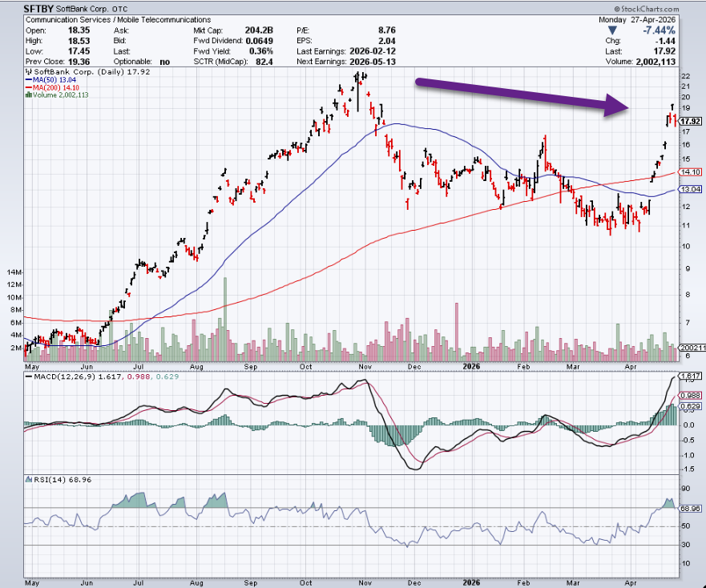Click the 1.617 MACD value tag
The height and width of the screenshot is (588, 706).
click(x=690, y=376)
